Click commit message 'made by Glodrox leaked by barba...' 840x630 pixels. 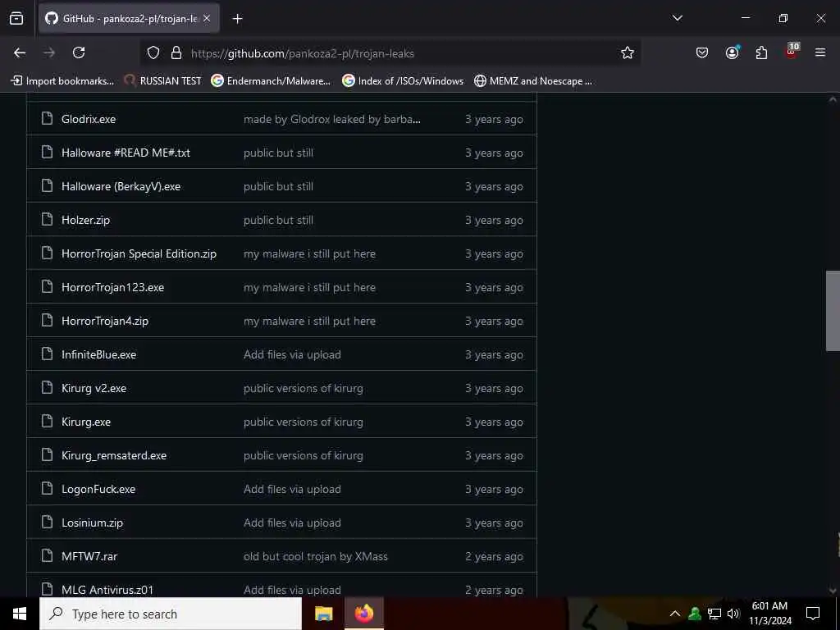coord(332,120)
